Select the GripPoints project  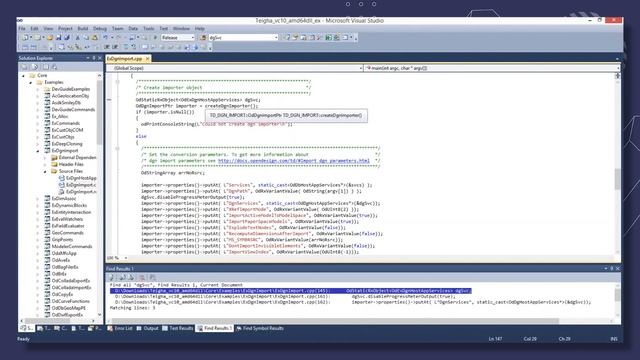(x=62, y=240)
